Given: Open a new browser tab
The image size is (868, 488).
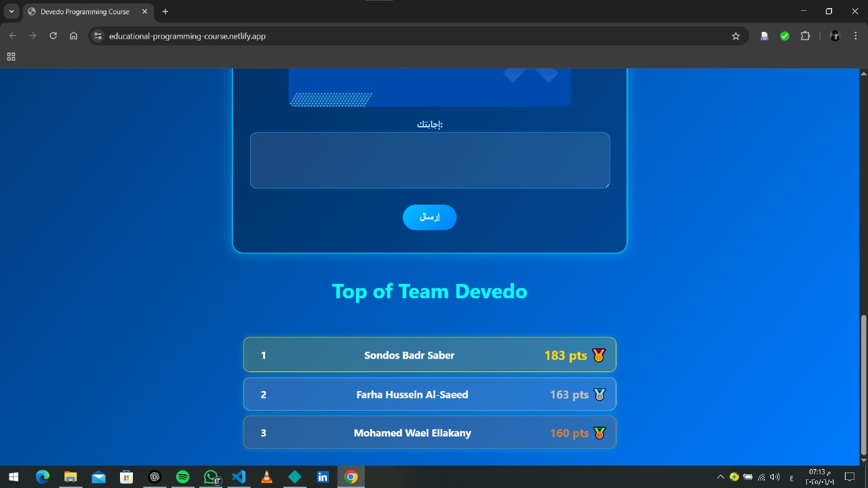Looking at the screenshot, I should coord(165,12).
